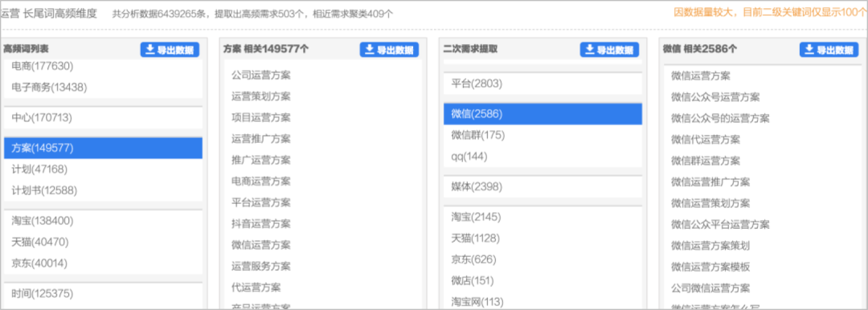Image resolution: width=868 pixels, height=310 pixels.
Task: Select 电商(177630) in the high-frequency list
Action: pyautogui.click(x=42, y=66)
